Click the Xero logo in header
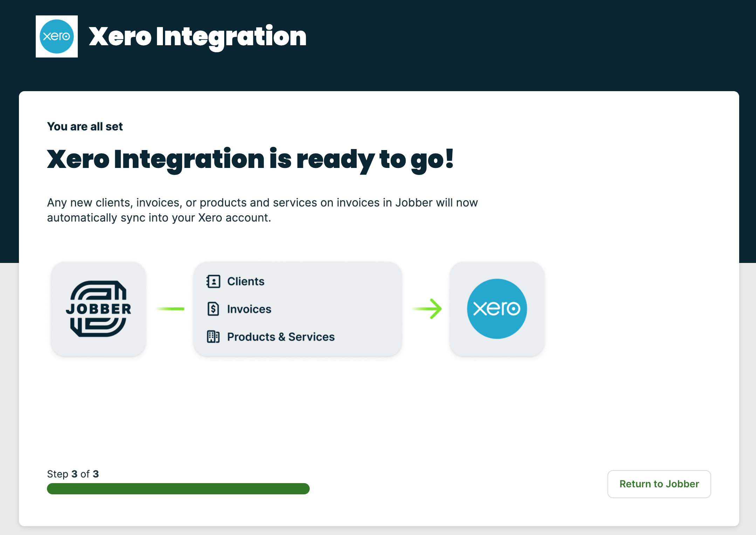This screenshot has width=756, height=535. [x=57, y=36]
